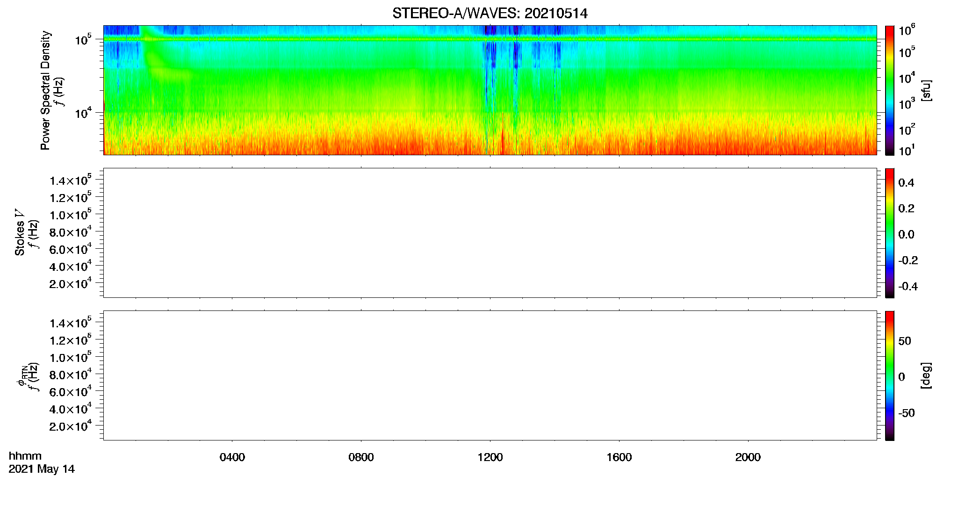980x505 pixels.
Task: Click the 2.0×10^4 tick in bottom panel
Action: click(71, 426)
